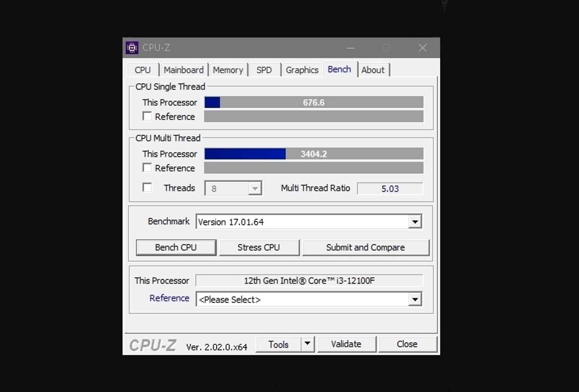
Task: Switch to the About tab
Action: click(373, 70)
